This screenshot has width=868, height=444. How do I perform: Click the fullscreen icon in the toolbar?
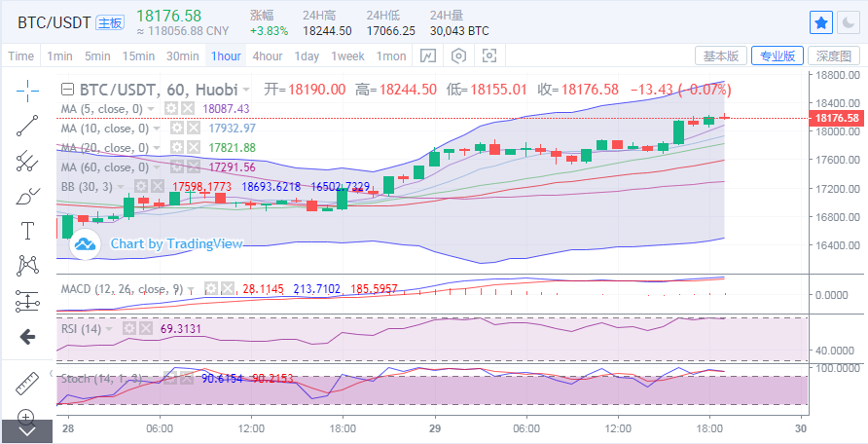point(489,55)
